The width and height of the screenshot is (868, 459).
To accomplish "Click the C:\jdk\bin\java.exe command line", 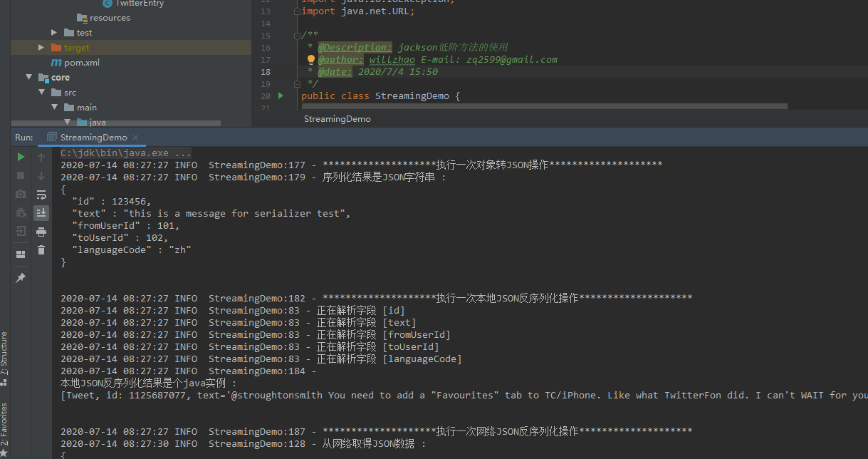I will coord(126,153).
